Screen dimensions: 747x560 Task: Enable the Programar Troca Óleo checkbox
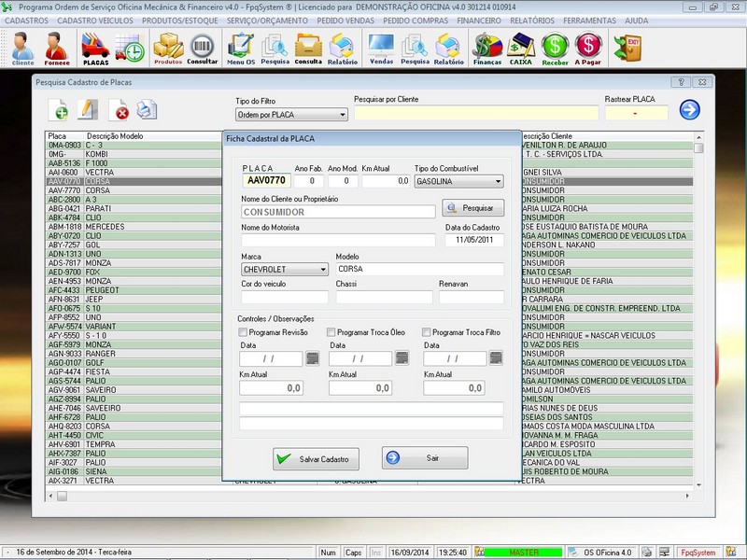click(x=331, y=332)
